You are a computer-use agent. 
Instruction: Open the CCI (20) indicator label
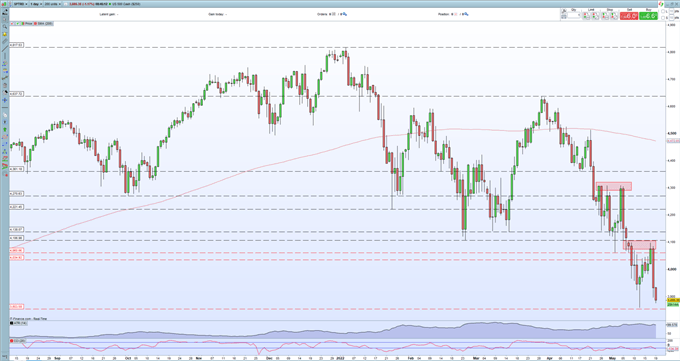19,341
